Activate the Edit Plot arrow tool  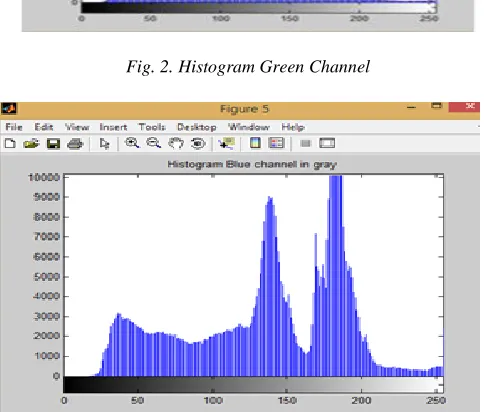[104, 144]
